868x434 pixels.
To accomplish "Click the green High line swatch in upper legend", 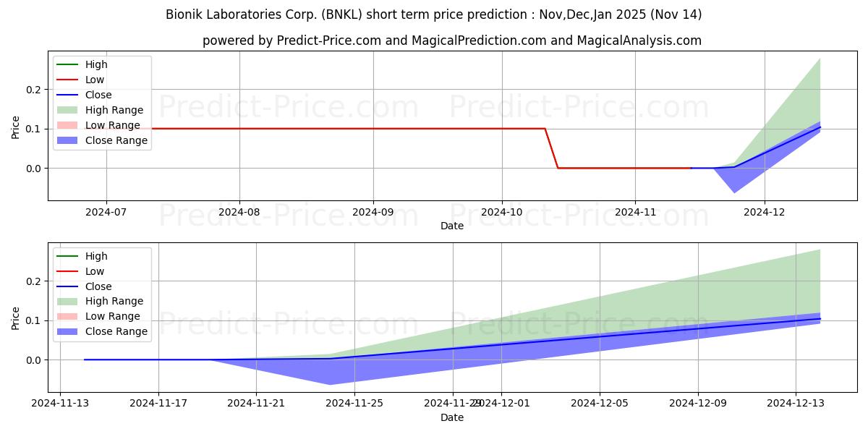I will [x=69, y=64].
